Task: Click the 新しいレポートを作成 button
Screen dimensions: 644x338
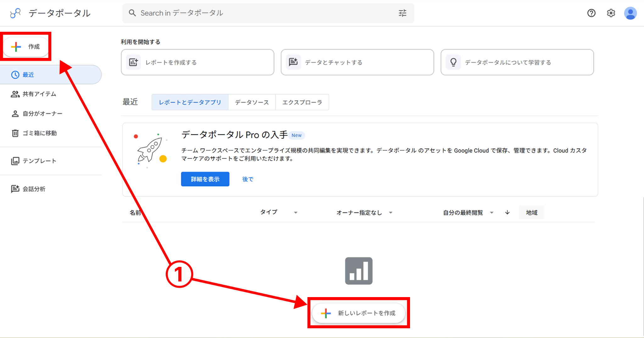Action: pos(358,313)
